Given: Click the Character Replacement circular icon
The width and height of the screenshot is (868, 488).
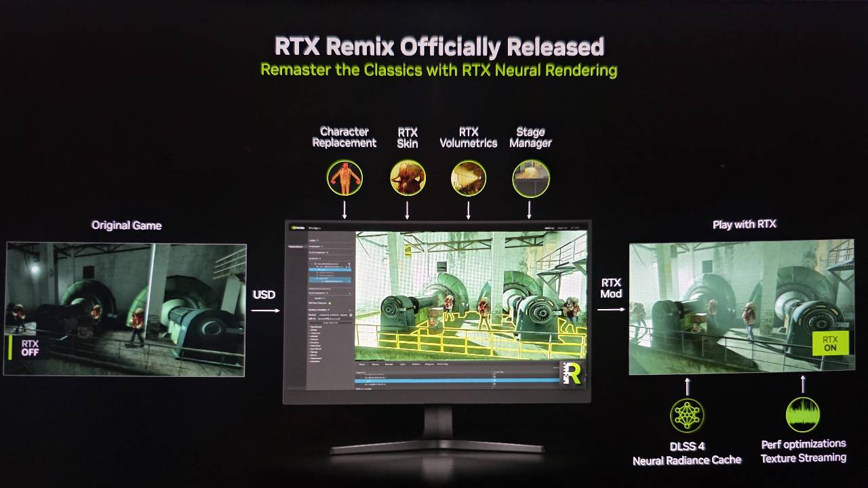Looking at the screenshot, I should [344, 178].
